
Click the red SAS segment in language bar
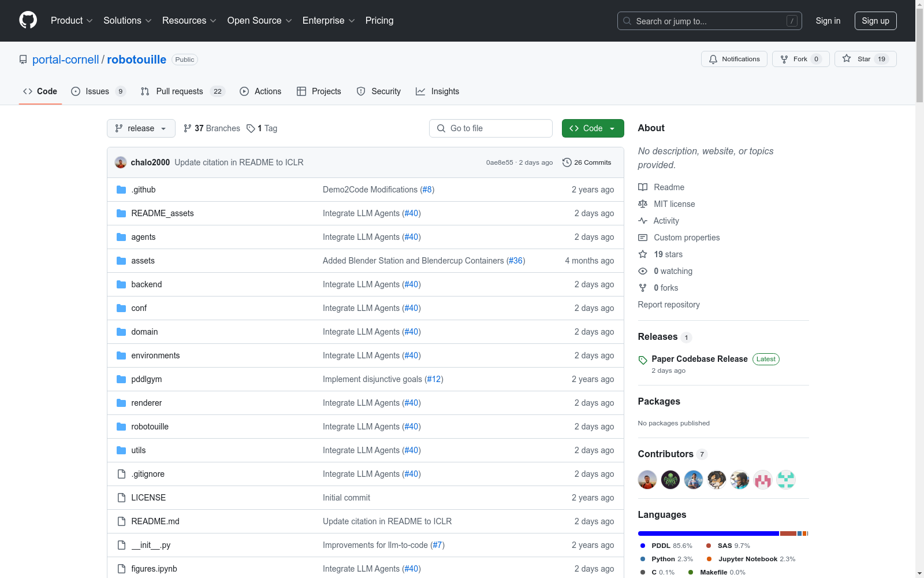[x=788, y=533]
